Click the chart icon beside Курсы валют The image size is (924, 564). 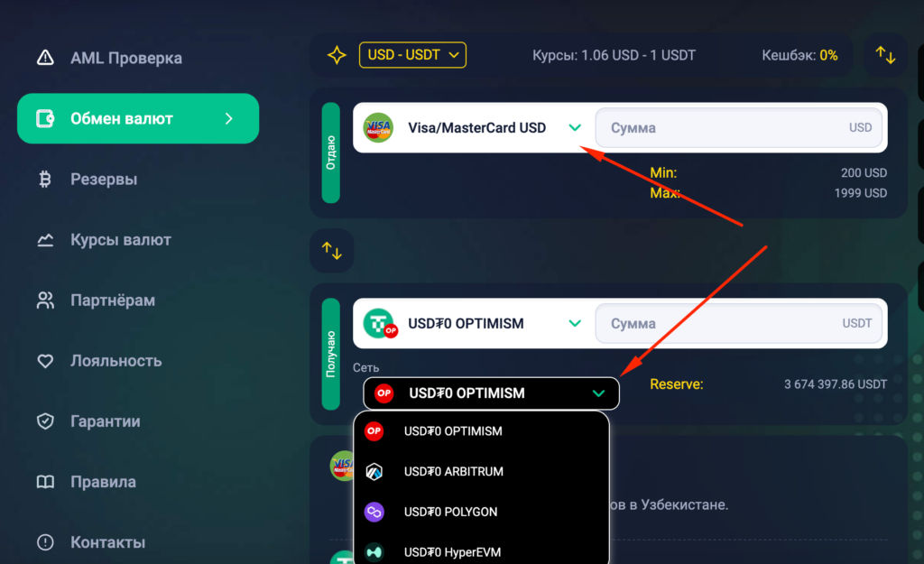point(45,240)
